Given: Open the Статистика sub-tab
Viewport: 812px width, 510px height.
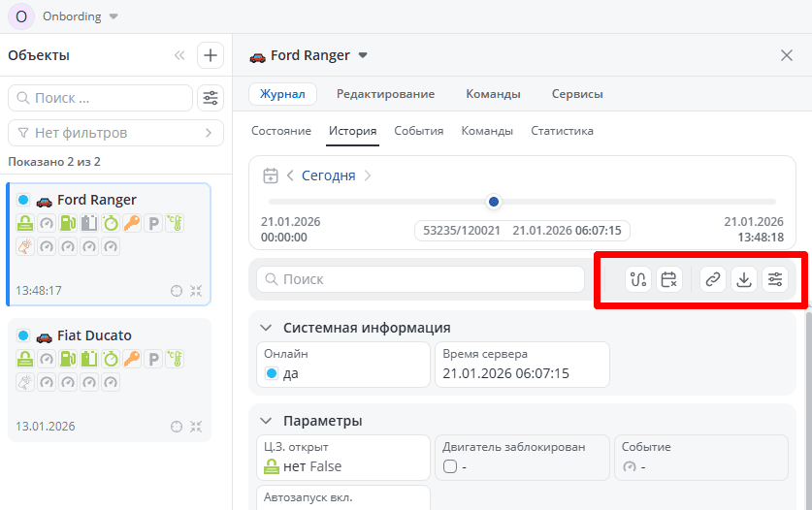Looking at the screenshot, I should [x=562, y=131].
